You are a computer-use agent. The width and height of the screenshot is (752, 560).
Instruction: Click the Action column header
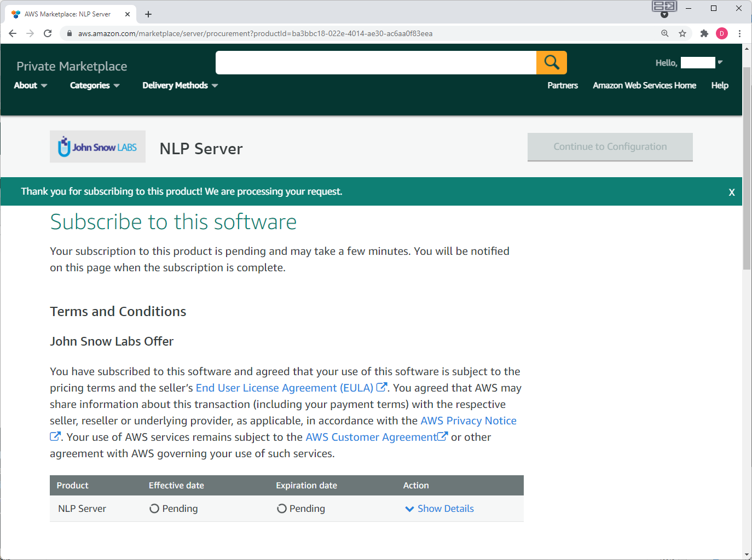pyautogui.click(x=416, y=485)
